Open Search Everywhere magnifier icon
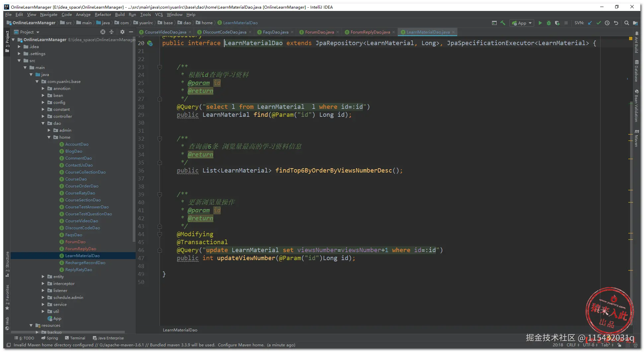 point(627,23)
